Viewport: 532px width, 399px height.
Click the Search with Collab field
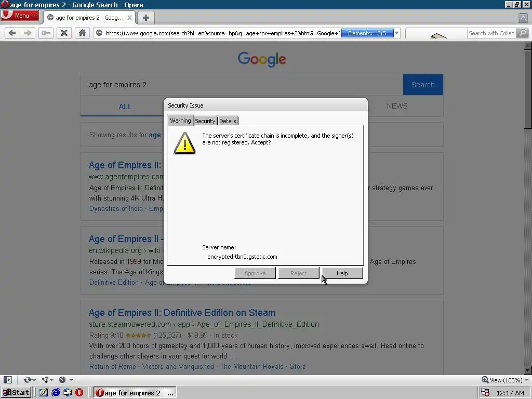[491, 33]
